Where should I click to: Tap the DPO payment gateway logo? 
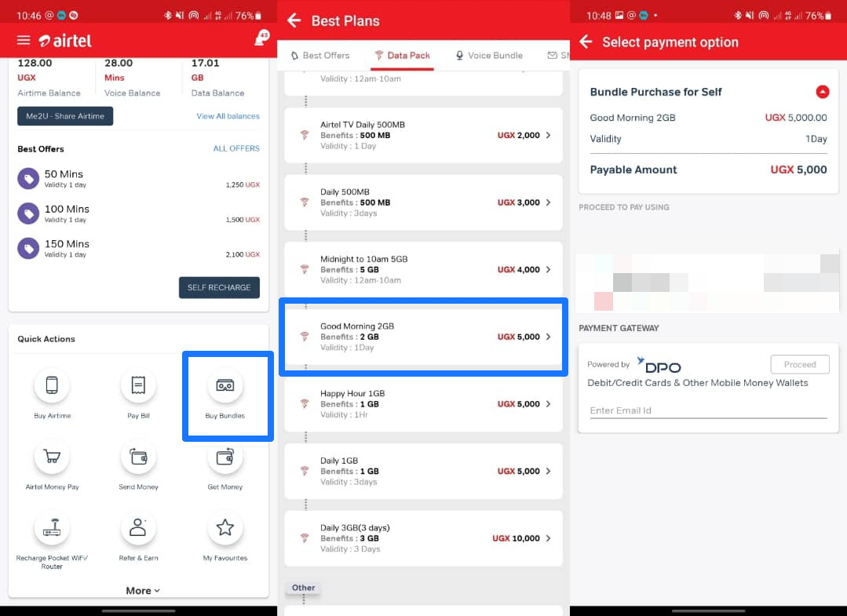659,365
